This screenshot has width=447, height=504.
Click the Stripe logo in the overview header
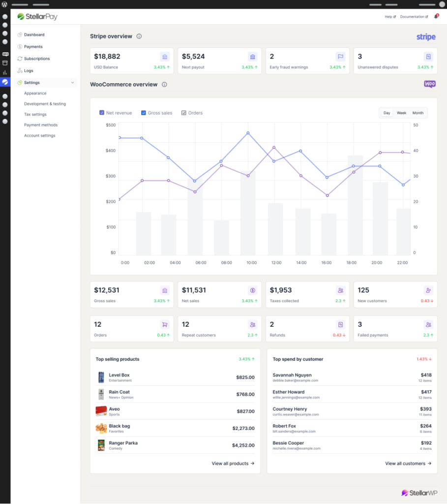click(426, 37)
